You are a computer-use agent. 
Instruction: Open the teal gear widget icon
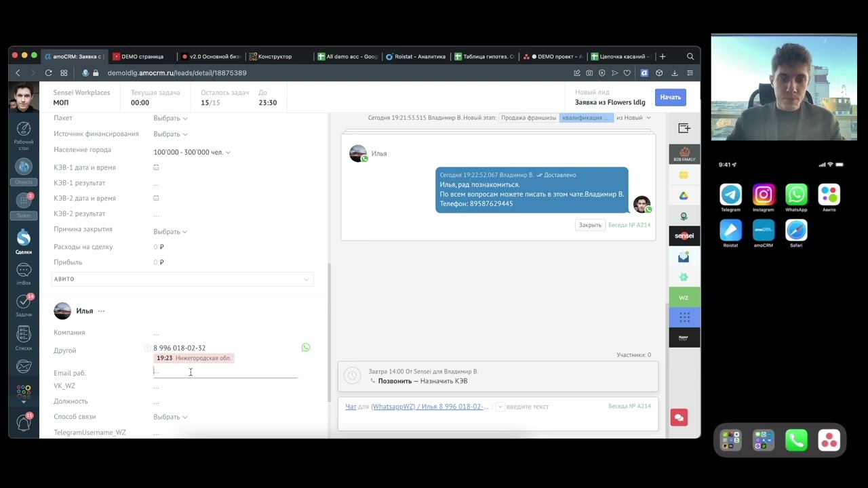pos(684,277)
